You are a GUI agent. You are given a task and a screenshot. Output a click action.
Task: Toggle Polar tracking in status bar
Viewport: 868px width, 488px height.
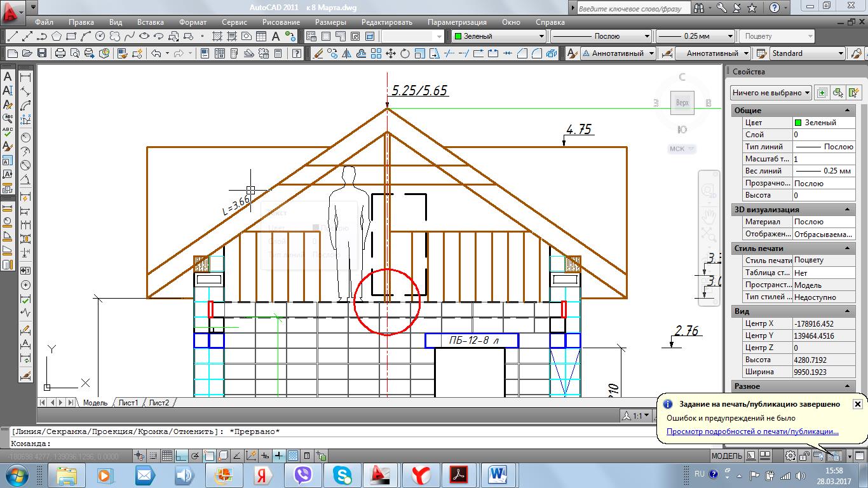point(195,456)
